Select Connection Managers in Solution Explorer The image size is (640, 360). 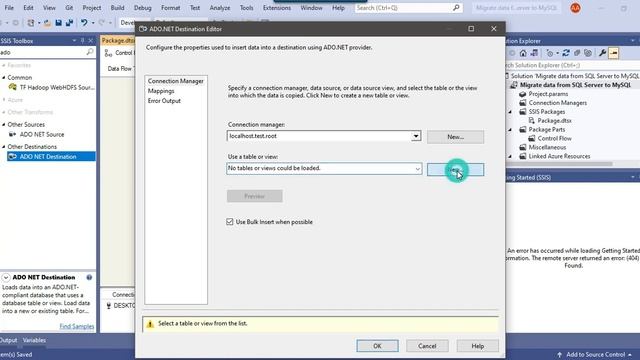pyautogui.click(x=558, y=103)
